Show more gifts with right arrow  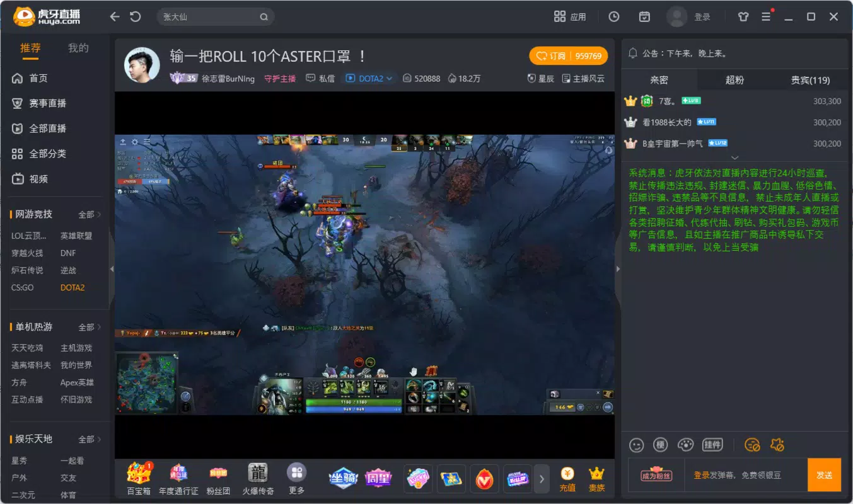pyautogui.click(x=542, y=479)
